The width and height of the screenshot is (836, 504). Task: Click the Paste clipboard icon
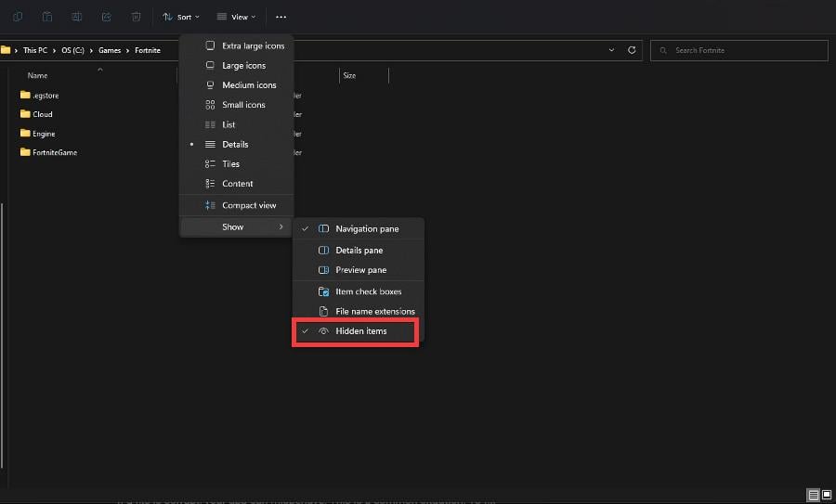tap(47, 17)
